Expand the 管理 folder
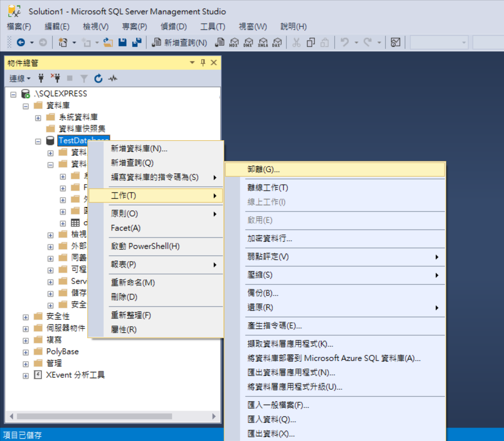 click(x=26, y=364)
